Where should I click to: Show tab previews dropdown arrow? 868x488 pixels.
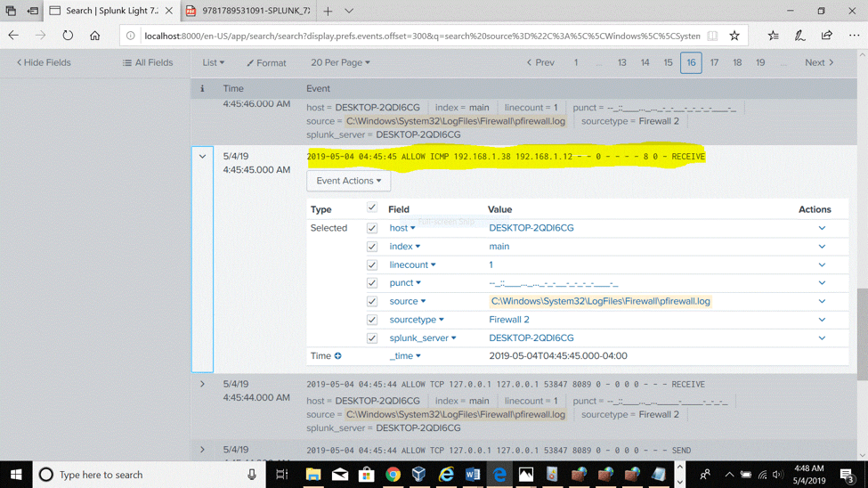tap(349, 11)
